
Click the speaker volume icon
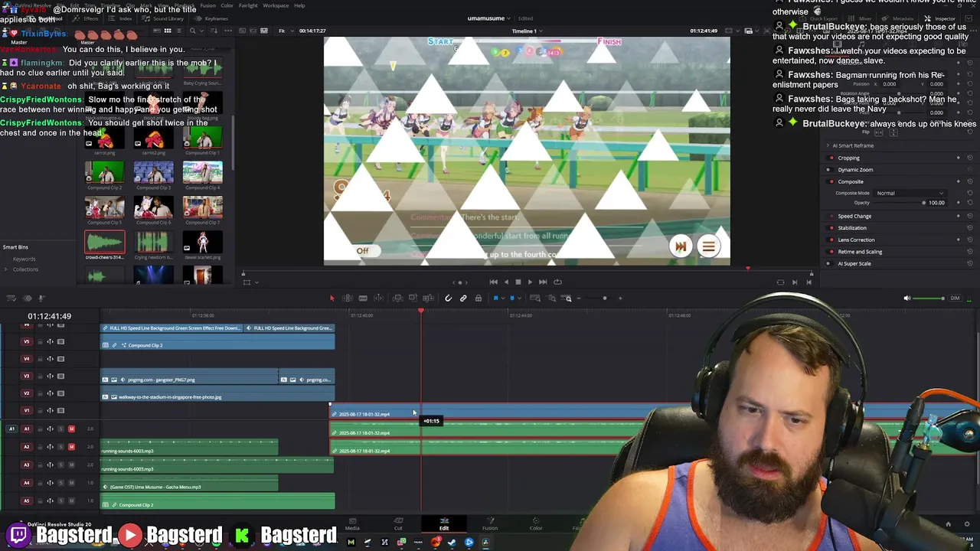tap(907, 298)
